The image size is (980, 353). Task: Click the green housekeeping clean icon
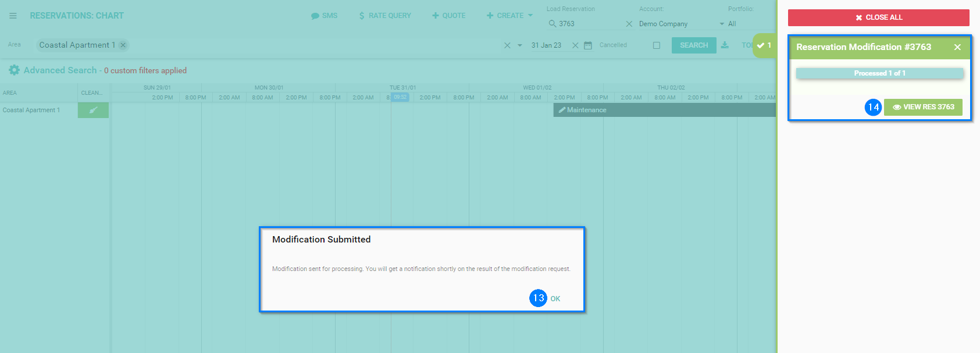pos(93,110)
